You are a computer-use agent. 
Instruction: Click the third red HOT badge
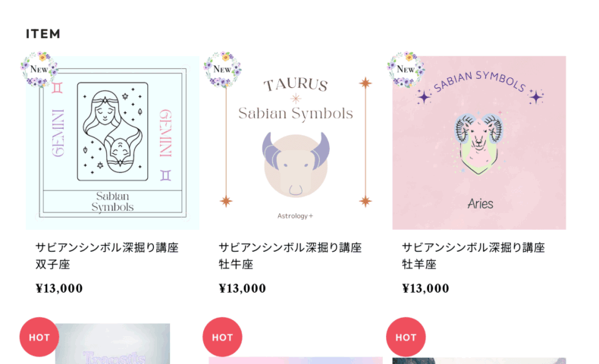pyautogui.click(x=406, y=337)
